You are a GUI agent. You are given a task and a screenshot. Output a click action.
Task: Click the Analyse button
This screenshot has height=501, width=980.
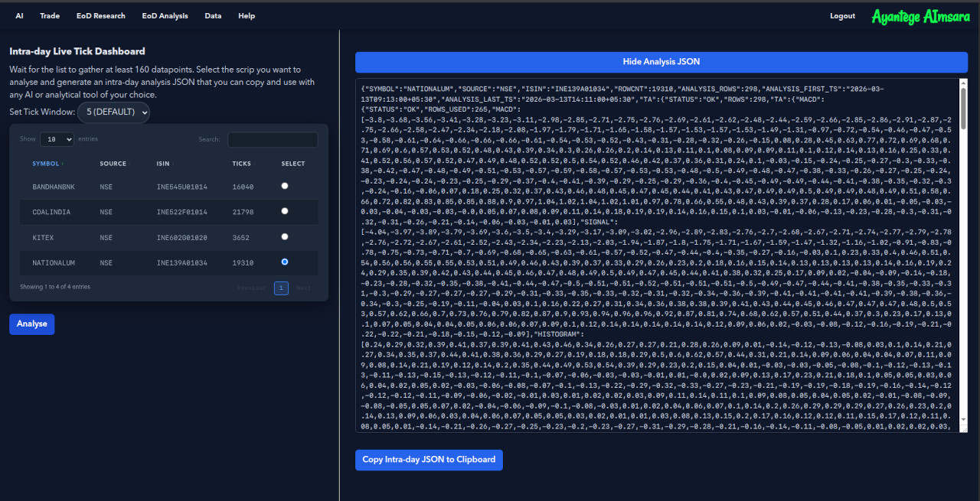31,324
